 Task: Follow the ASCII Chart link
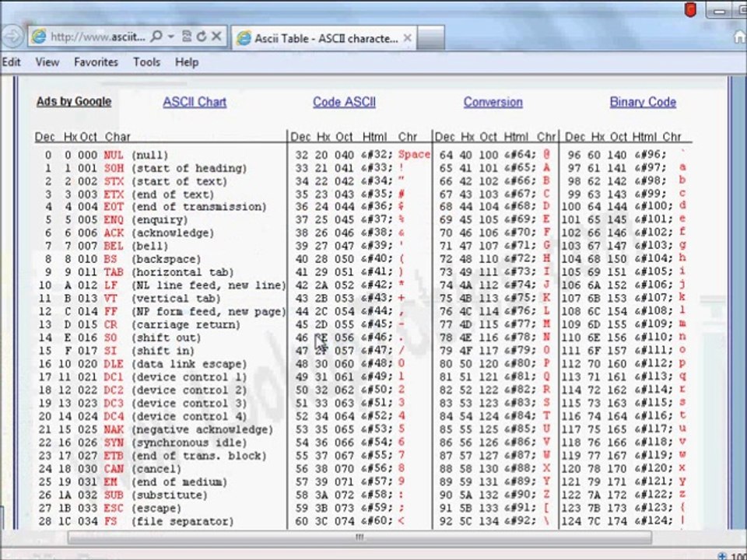195,102
